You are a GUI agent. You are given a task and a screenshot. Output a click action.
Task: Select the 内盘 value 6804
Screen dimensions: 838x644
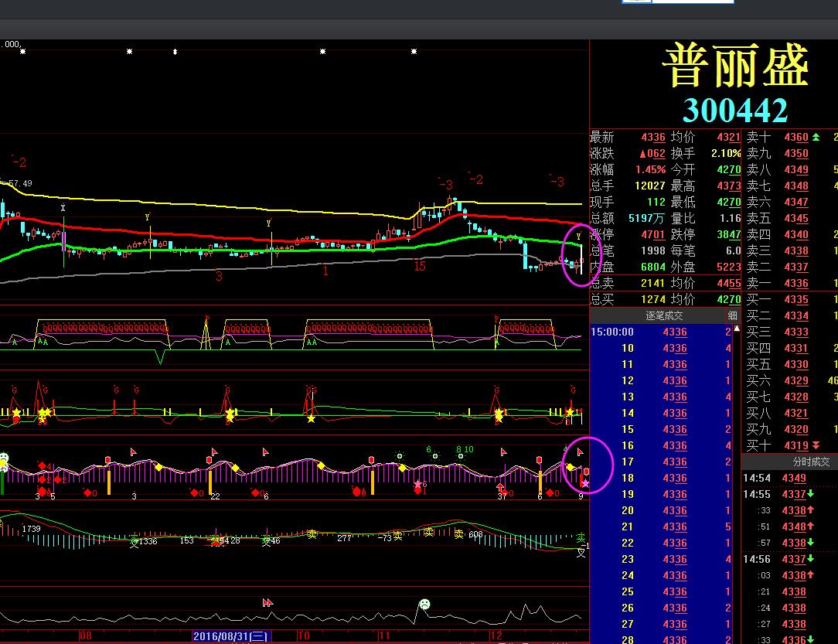[653, 267]
